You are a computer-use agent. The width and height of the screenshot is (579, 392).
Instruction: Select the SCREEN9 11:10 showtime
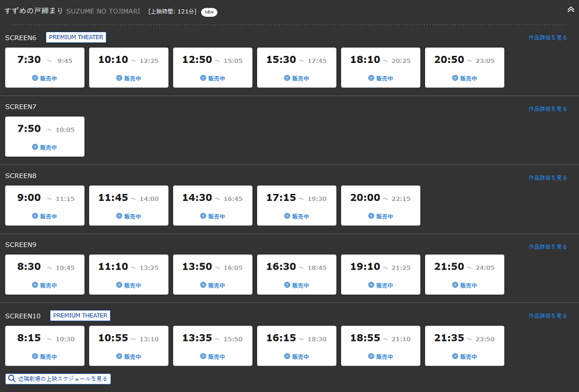[129, 274]
